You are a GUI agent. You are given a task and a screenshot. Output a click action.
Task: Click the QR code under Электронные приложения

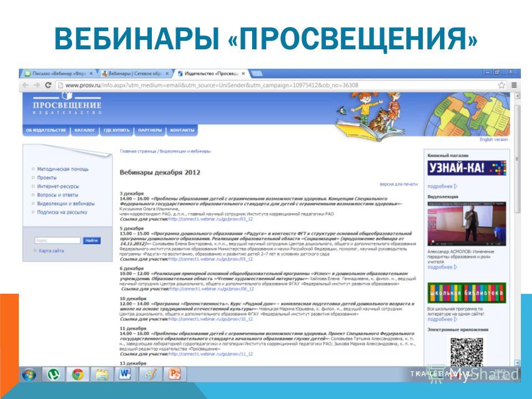pyautogui.click(x=467, y=352)
